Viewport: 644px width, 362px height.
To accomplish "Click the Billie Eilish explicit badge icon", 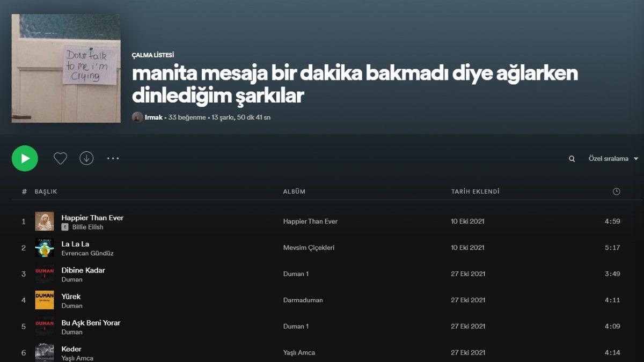I will pyautogui.click(x=65, y=226).
